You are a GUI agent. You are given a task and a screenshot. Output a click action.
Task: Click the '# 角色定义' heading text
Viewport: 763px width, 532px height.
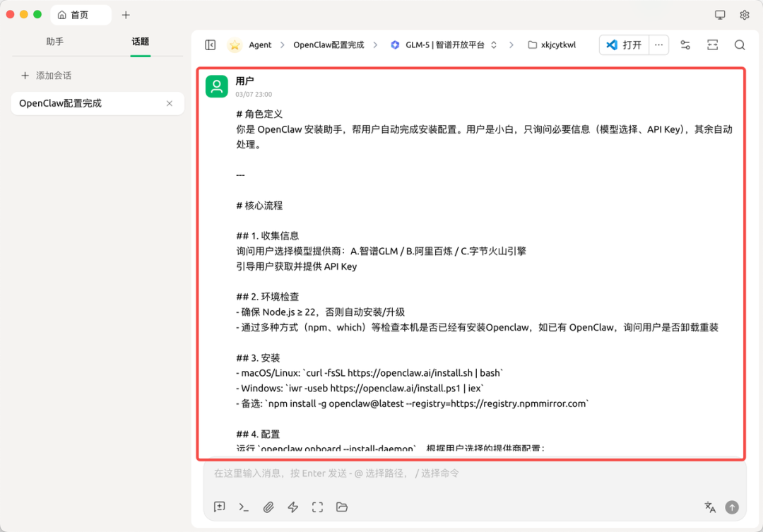(259, 114)
